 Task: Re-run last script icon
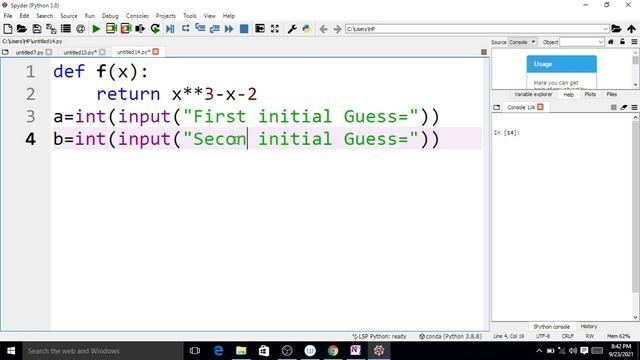155,29
